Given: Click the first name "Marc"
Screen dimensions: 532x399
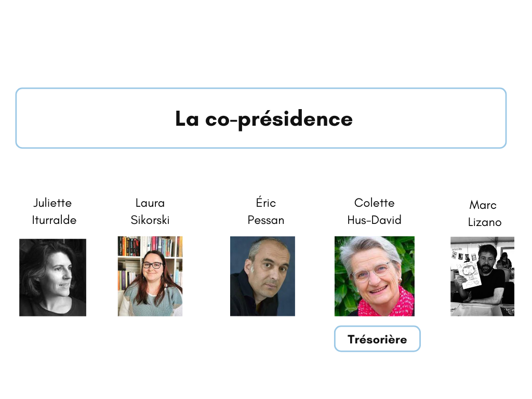Looking at the screenshot, I should tap(483, 205).
